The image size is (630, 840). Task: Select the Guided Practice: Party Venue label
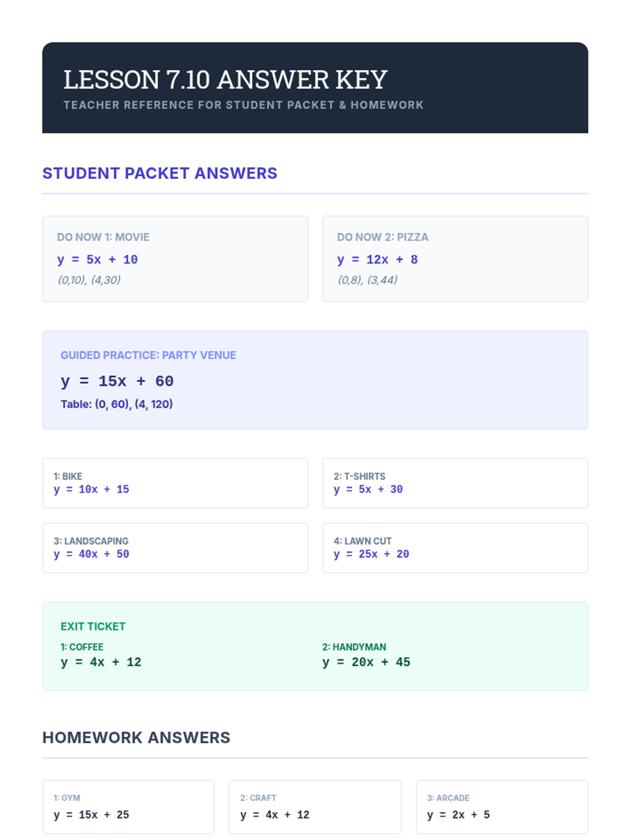click(x=148, y=355)
